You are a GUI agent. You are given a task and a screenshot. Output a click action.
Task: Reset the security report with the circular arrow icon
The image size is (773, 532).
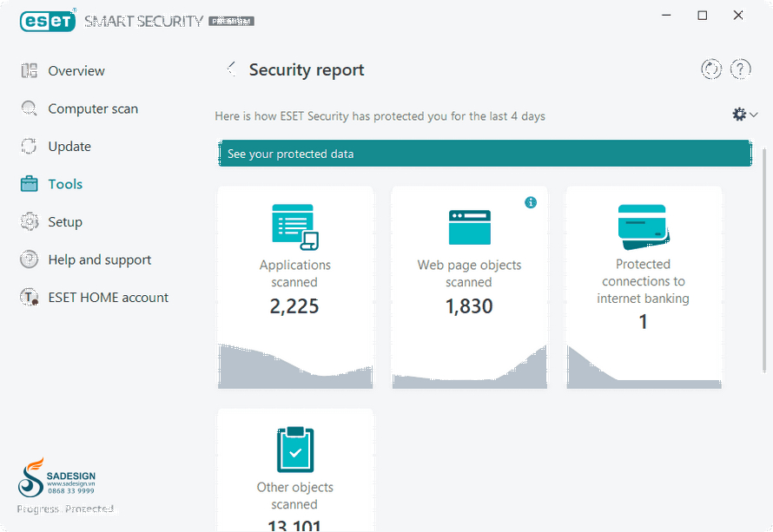(x=711, y=69)
